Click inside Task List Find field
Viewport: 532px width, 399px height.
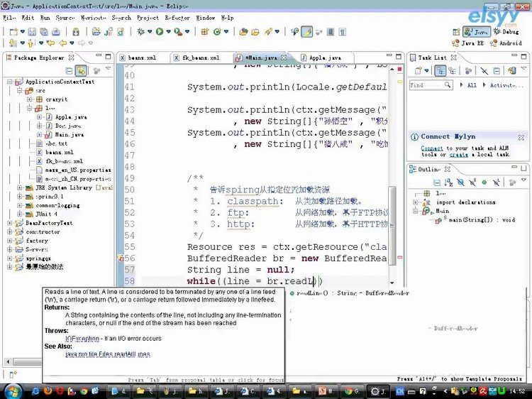tap(431, 85)
